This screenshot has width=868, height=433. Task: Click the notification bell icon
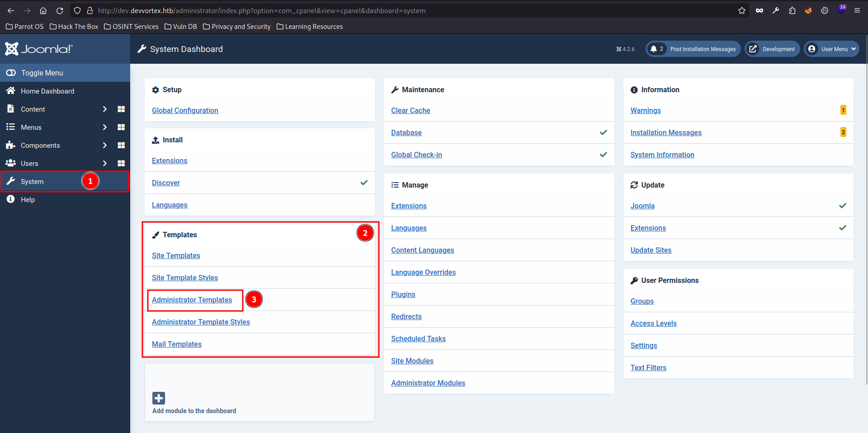[654, 49]
